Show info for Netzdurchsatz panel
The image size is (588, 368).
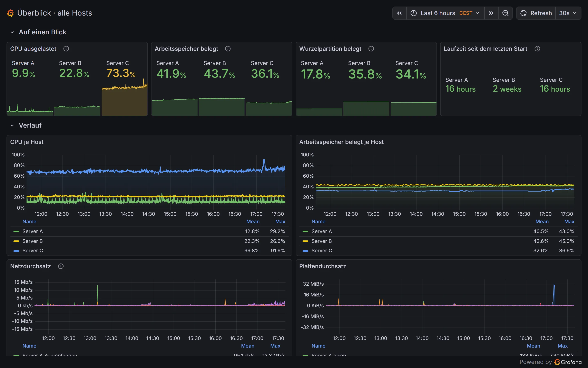click(61, 266)
